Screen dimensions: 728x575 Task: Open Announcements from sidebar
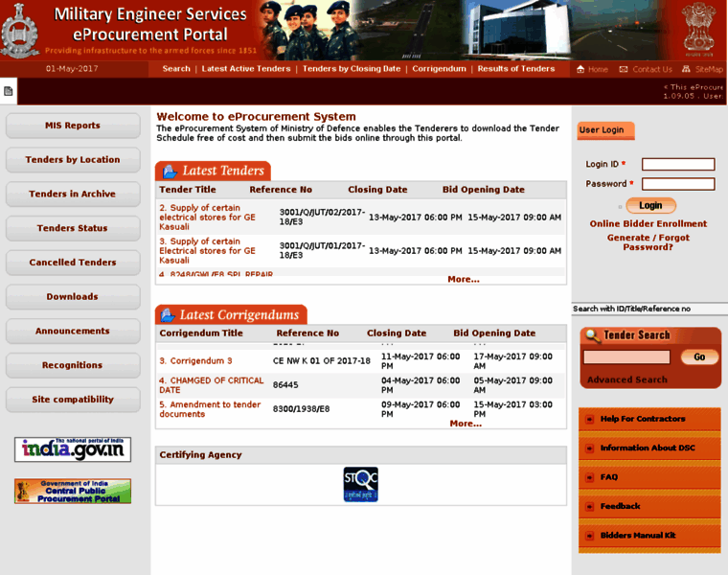[x=73, y=332]
